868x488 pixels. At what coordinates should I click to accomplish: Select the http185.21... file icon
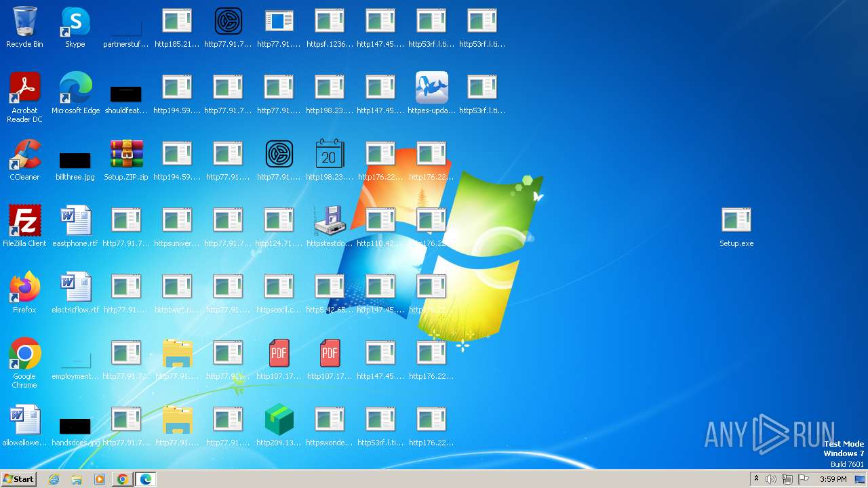pyautogui.click(x=177, y=28)
